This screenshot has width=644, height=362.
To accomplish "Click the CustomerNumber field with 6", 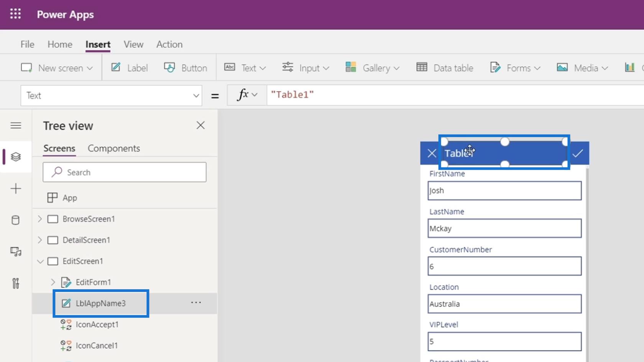I will click(504, 266).
